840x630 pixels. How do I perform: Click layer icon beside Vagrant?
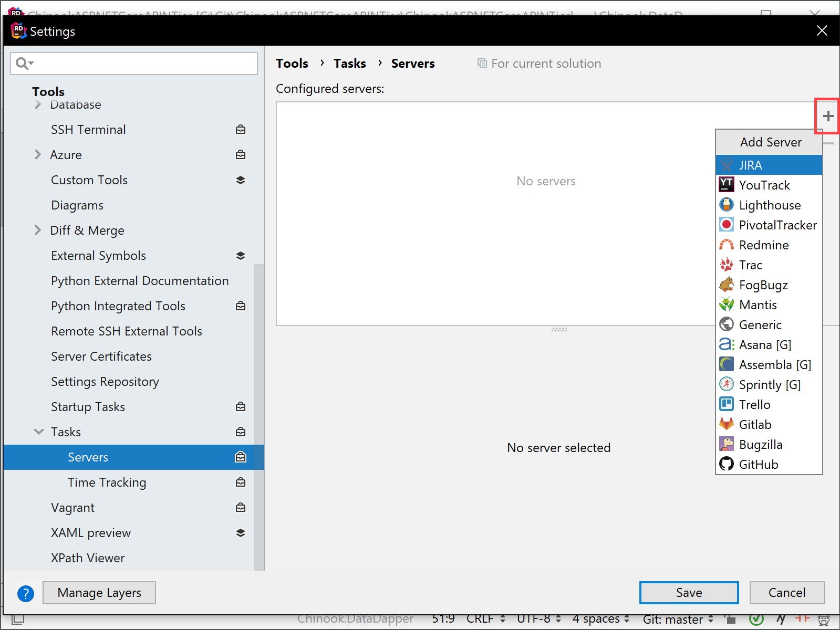(241, 507)
